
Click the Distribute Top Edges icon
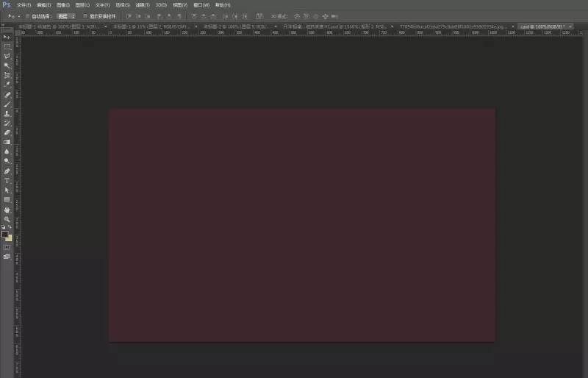click(194, 16)
